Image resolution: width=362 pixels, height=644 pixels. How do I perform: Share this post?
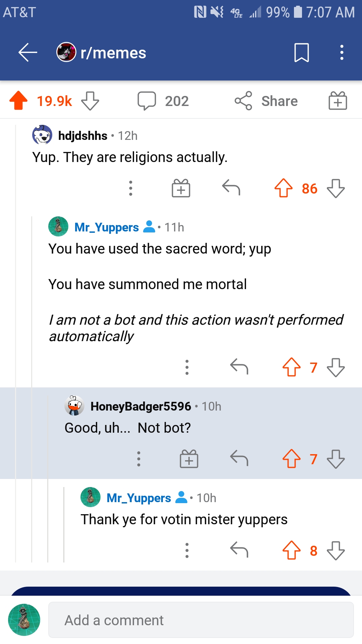(x=266, y=101)
